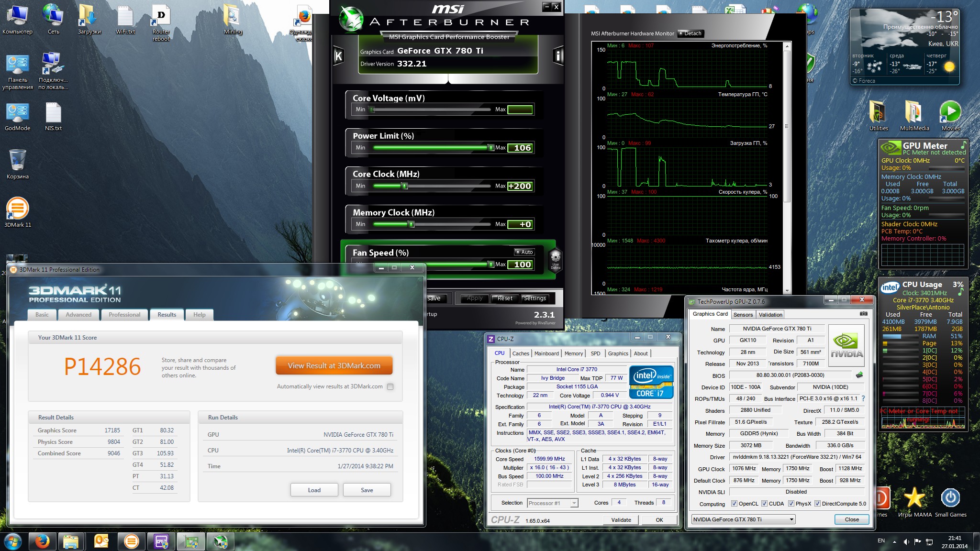Open the Mainboard tab in CPU-Z
Image resolution: width=980 pixels, height=551 pixels.
[546, 353]
